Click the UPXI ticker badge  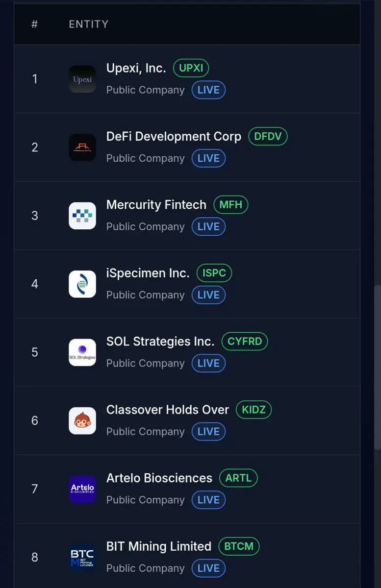tap(191, 68)
